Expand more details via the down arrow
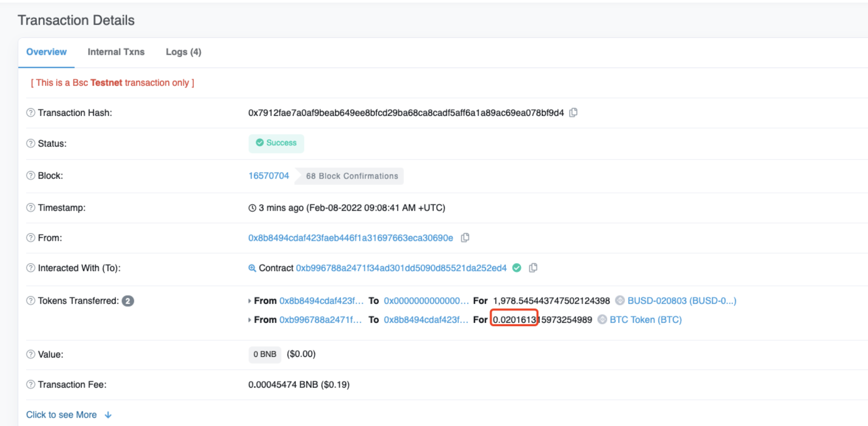Viewport: 868px width, 426px height. click(108, 415)
